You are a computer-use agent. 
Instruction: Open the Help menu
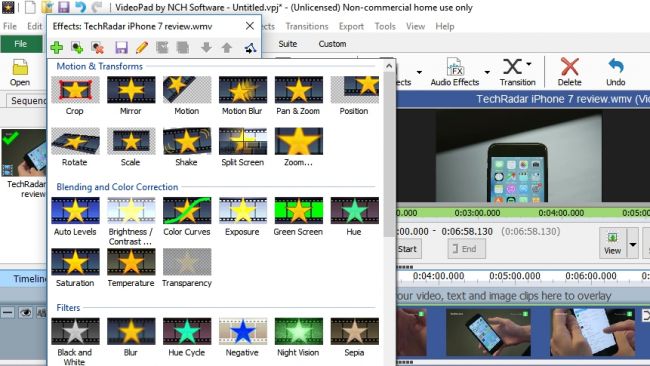[445, 27]
